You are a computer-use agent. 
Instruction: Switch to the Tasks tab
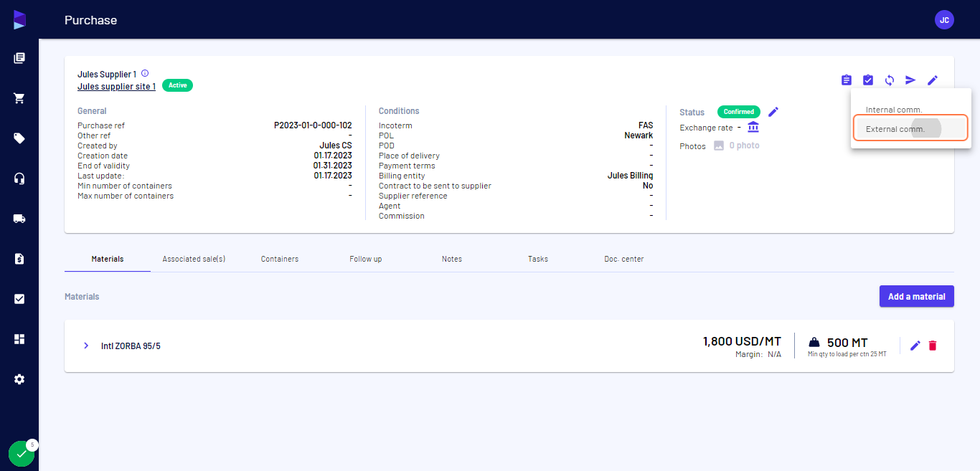pyautogui.click(x=538, y=259)
